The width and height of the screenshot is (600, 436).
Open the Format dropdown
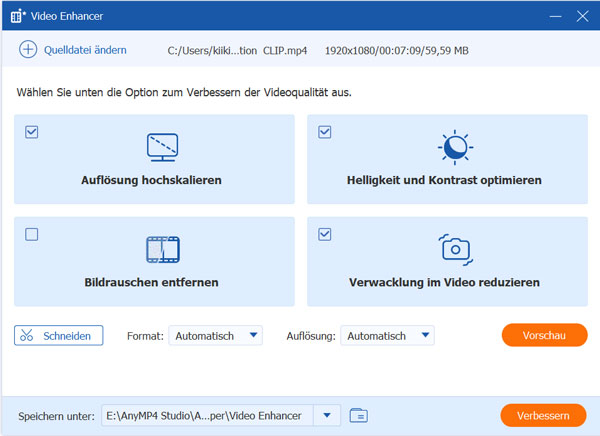pos(215,336)
